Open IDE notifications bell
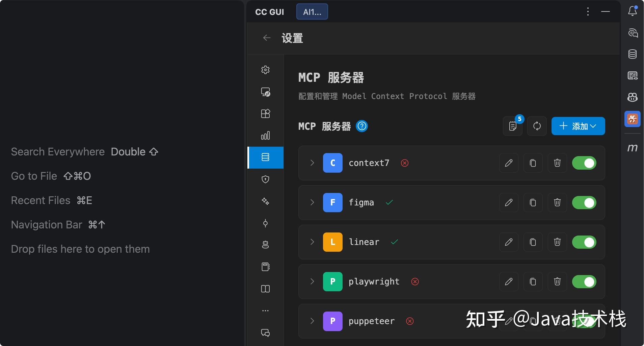Image resolution: width=644 pixels, height=346 pixels. (x=633, y=11)
